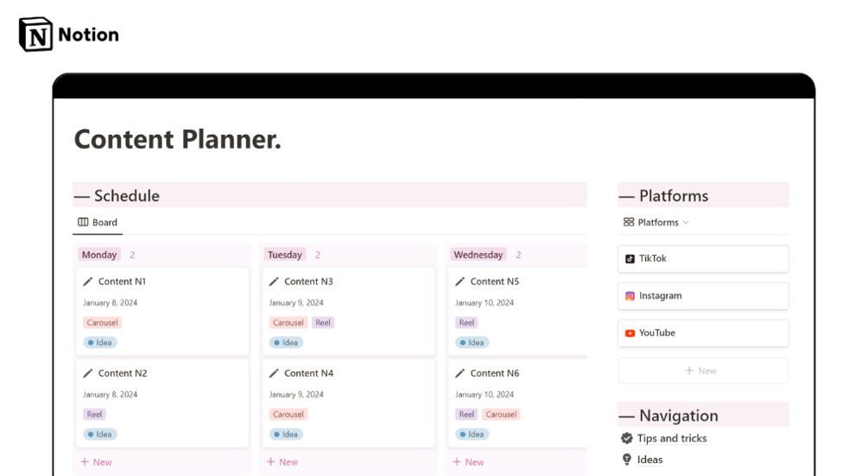Viewport: 868px width, 476px height.
Task: Click the Wednesday card count 2
Action: coord(518,255)
